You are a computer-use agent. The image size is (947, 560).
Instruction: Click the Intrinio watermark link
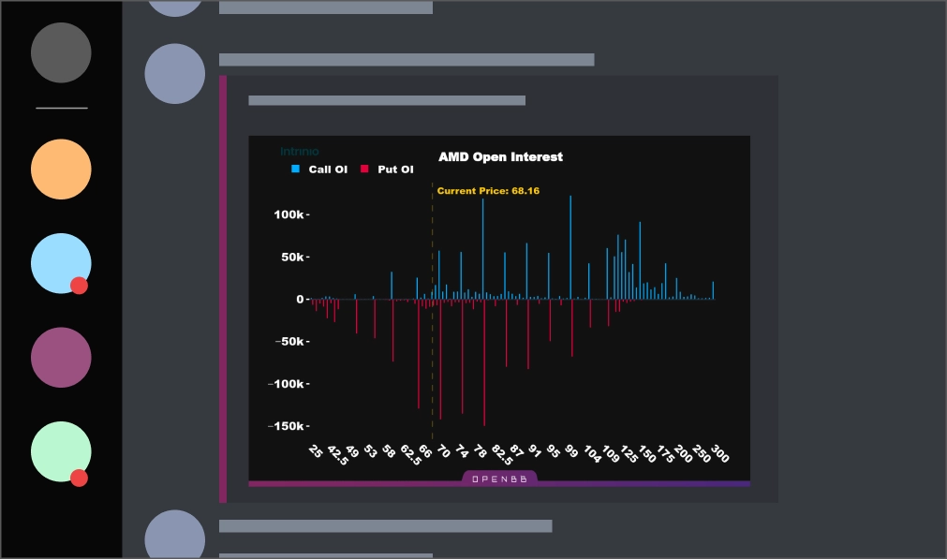[300, 152]
